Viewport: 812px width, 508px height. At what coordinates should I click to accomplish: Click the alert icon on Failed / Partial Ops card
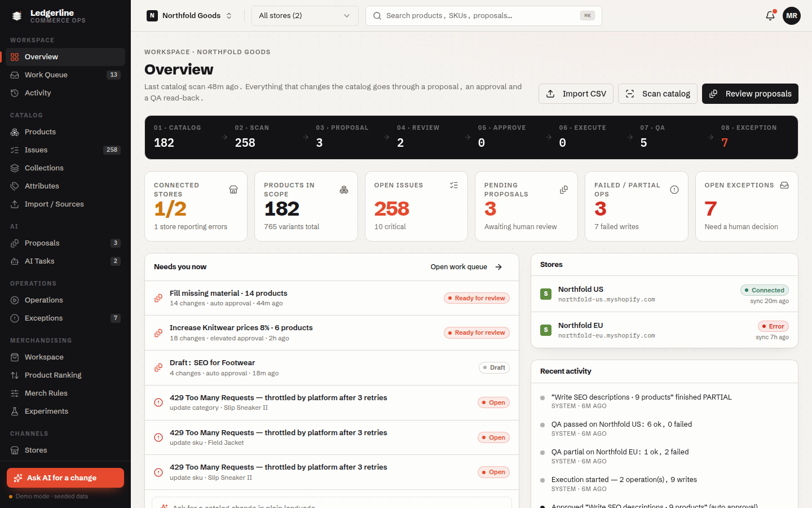click(674, 190)
